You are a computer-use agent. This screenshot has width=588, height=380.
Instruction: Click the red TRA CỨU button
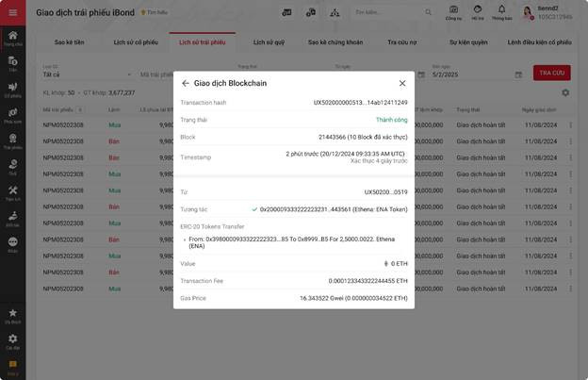click(552, 73)
